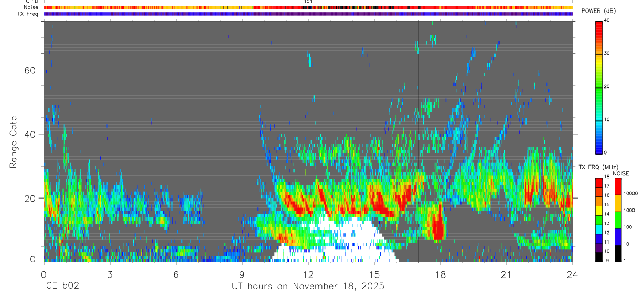
Task: Click the 20 tick on Range Gate axis
Action: point(31,198)
